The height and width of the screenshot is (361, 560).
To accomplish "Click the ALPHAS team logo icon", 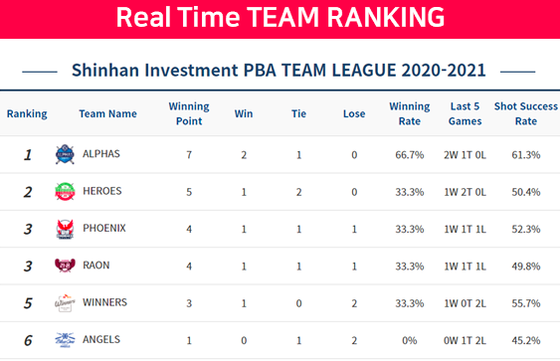I will (x=65, y=154).
